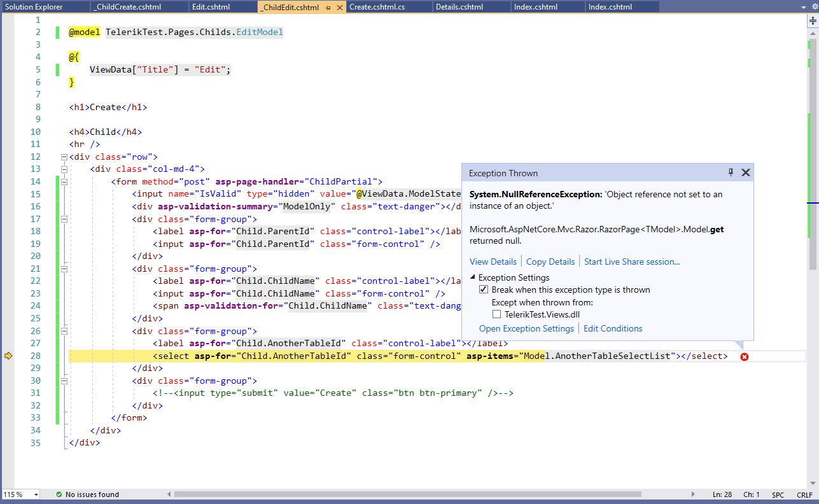Collapse the col-md-4 div at line 13
This screenshot has width=819, height=504.
tap(64, 169)
